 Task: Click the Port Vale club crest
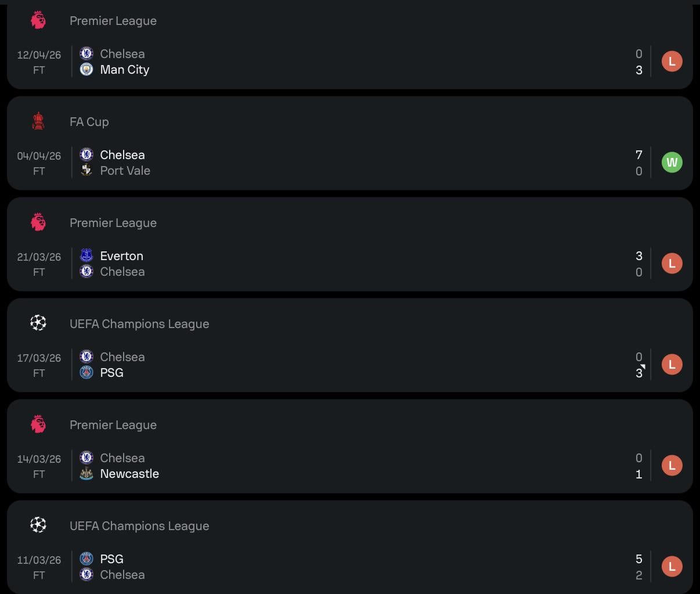coord(86,171)
